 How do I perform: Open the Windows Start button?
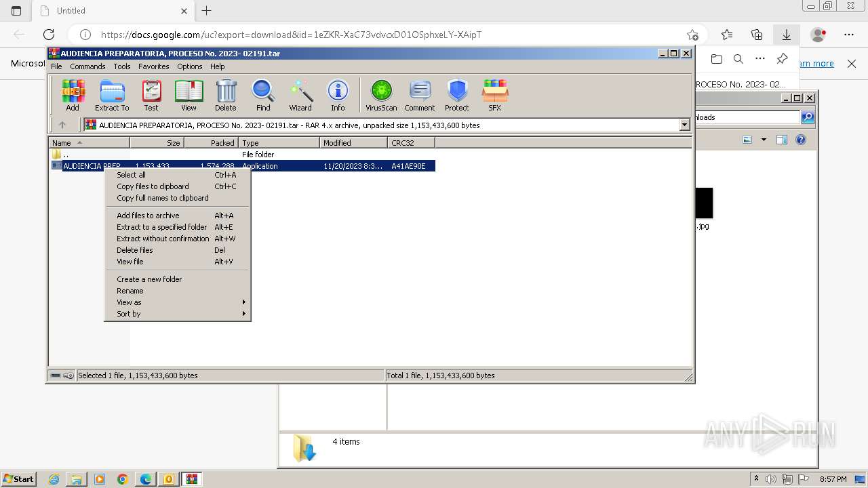click(x=19, y=479)
